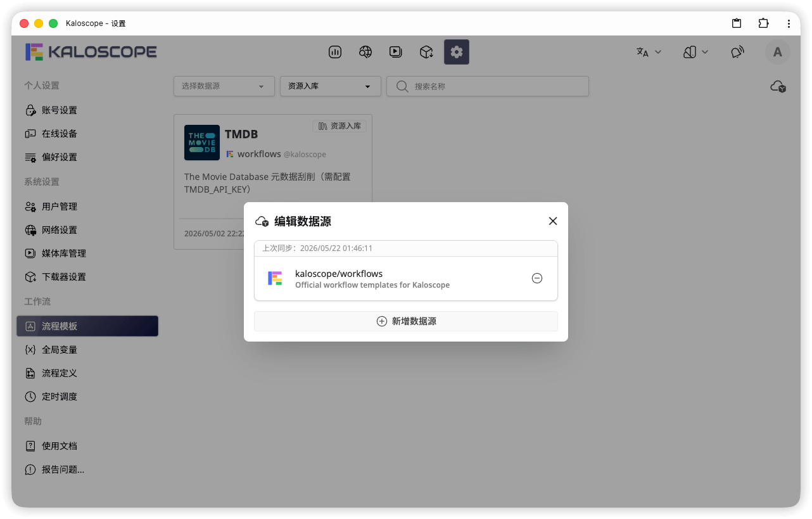Open the language translation dropdown
Viewport: 812px width, 519px height.
(x=649, y=52)
